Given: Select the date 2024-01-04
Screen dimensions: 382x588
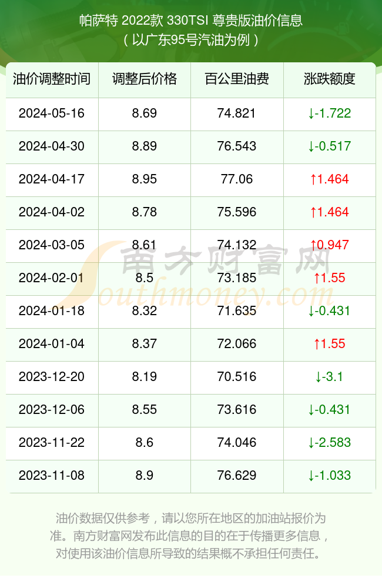Looking at the screenshot, I should pyautogui.click(x=52, y=344).
